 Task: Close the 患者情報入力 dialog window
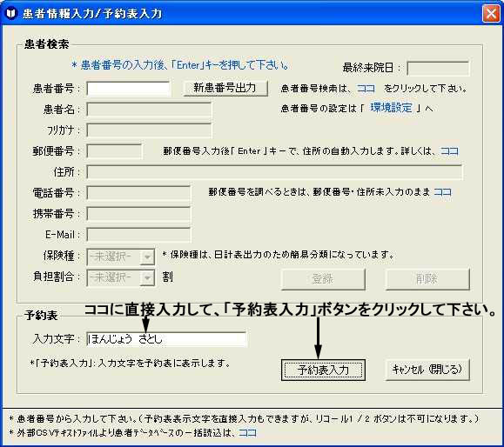(x=491, y=14)
